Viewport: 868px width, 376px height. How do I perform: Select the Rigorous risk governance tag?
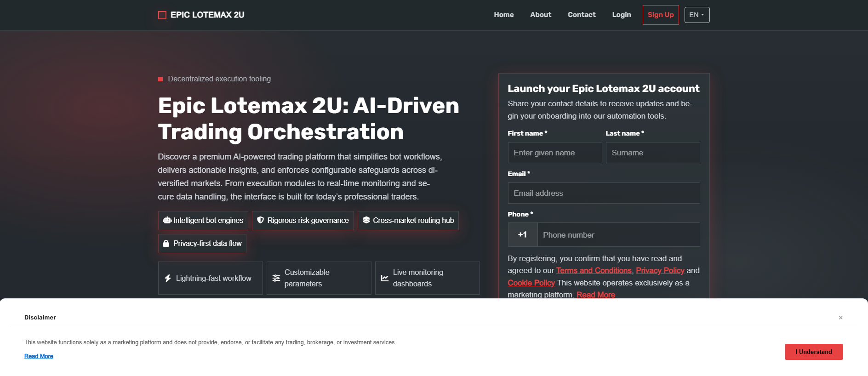tap(303, 221)
